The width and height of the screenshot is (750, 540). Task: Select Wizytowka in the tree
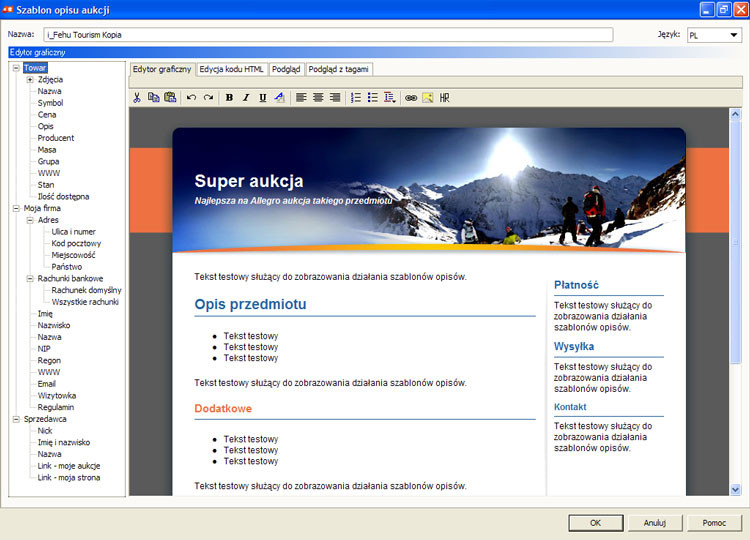click(x=57, y=396)
